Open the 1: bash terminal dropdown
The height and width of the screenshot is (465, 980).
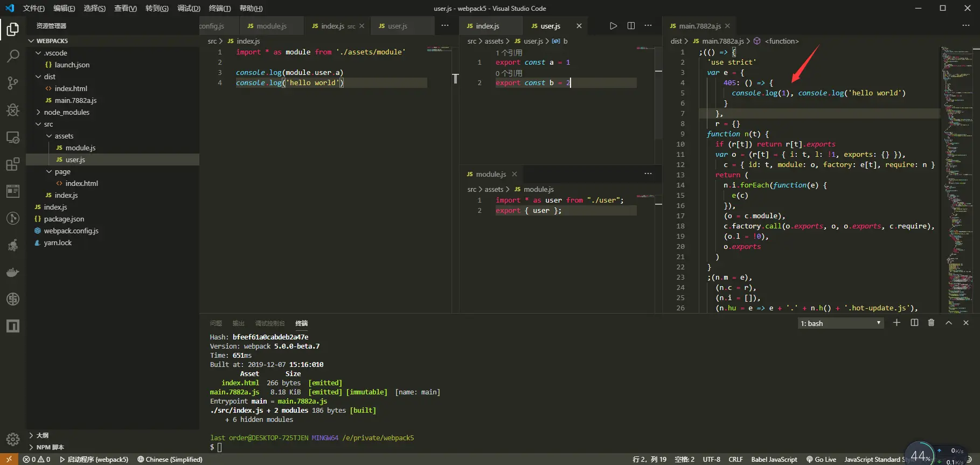tap(840, 323)
